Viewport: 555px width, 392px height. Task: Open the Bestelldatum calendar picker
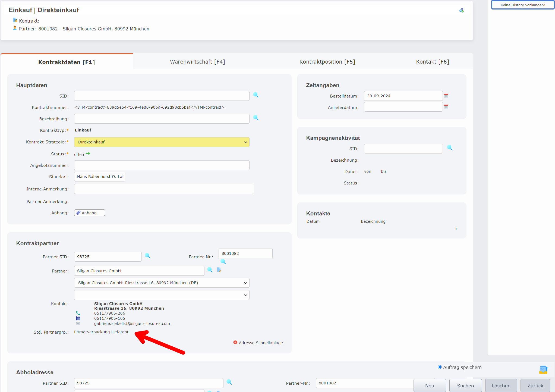(446, 96)
